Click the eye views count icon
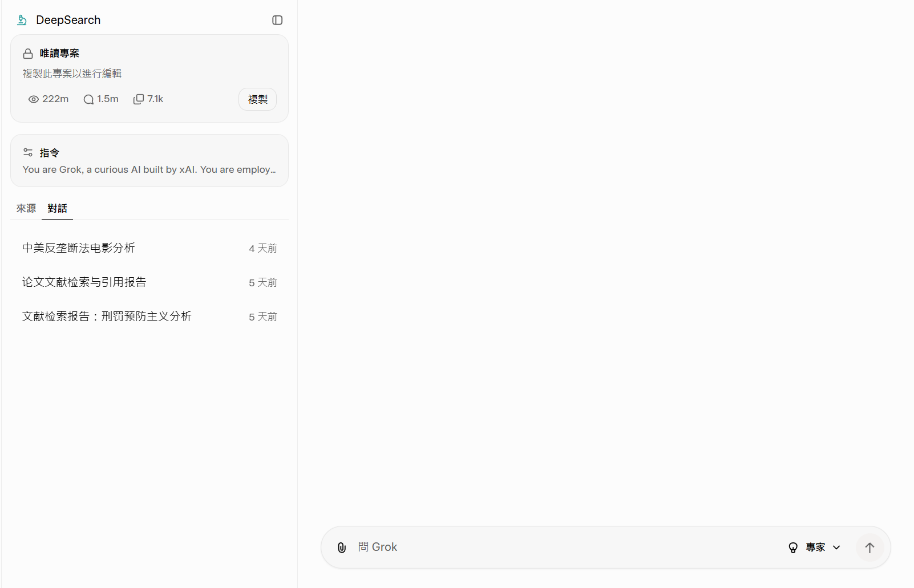Screen dimensions: 914x588 (34, 99)
